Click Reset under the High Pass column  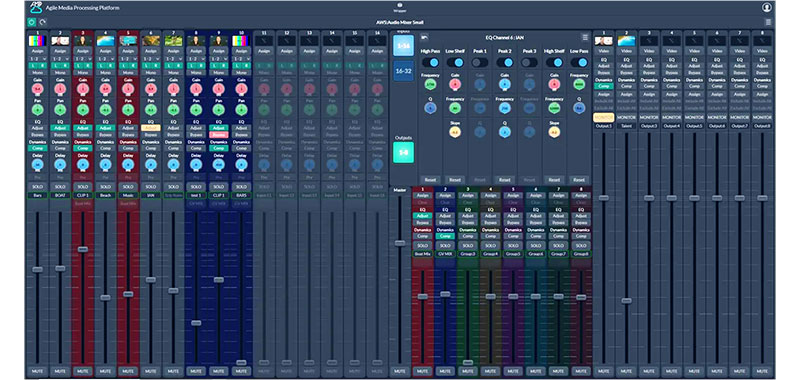(x=430, y=180)
